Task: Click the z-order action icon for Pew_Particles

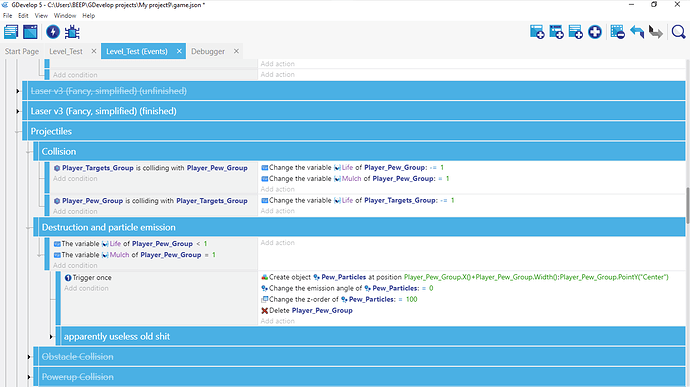Action: click(x=264, y=299)
